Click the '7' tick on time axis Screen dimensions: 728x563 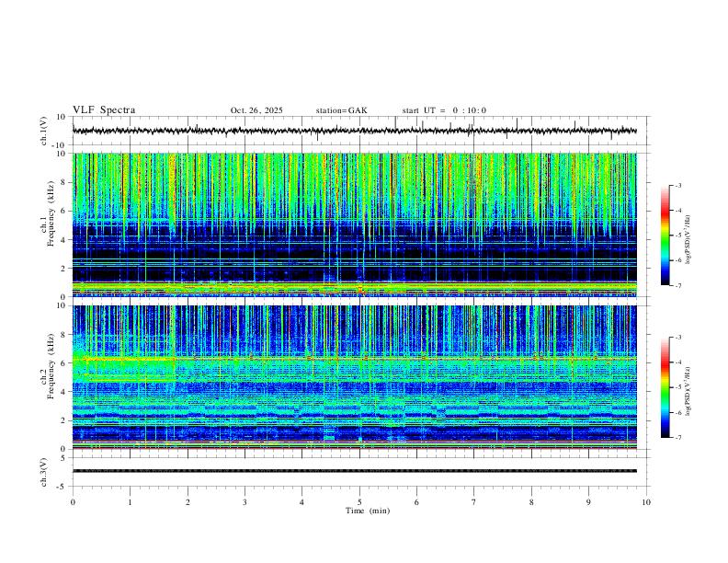click(474, 502)
